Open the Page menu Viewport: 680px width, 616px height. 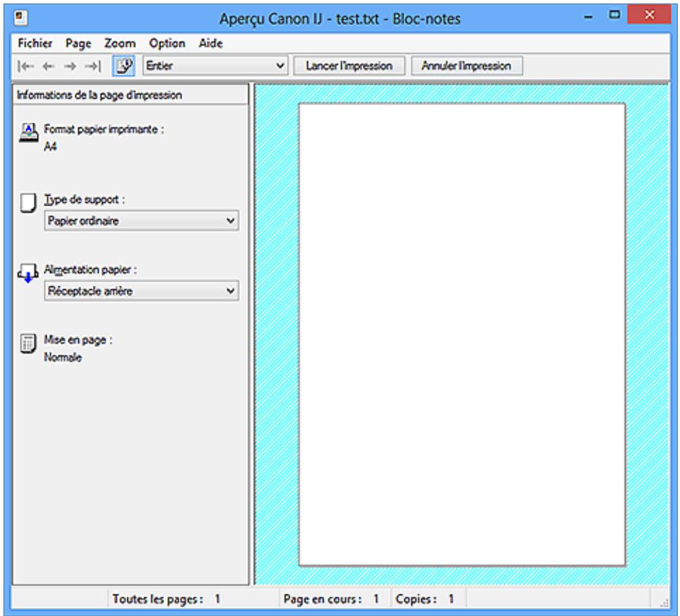coord(79,43)
